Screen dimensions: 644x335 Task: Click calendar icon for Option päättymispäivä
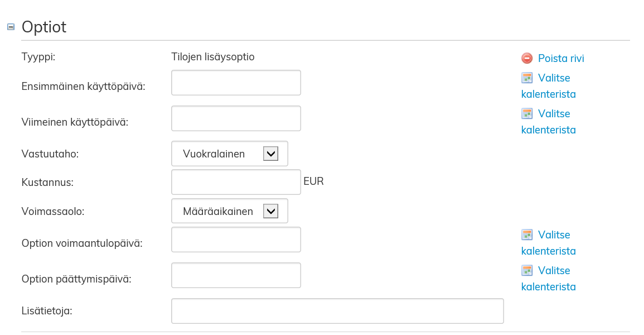(x=527, y=271)
